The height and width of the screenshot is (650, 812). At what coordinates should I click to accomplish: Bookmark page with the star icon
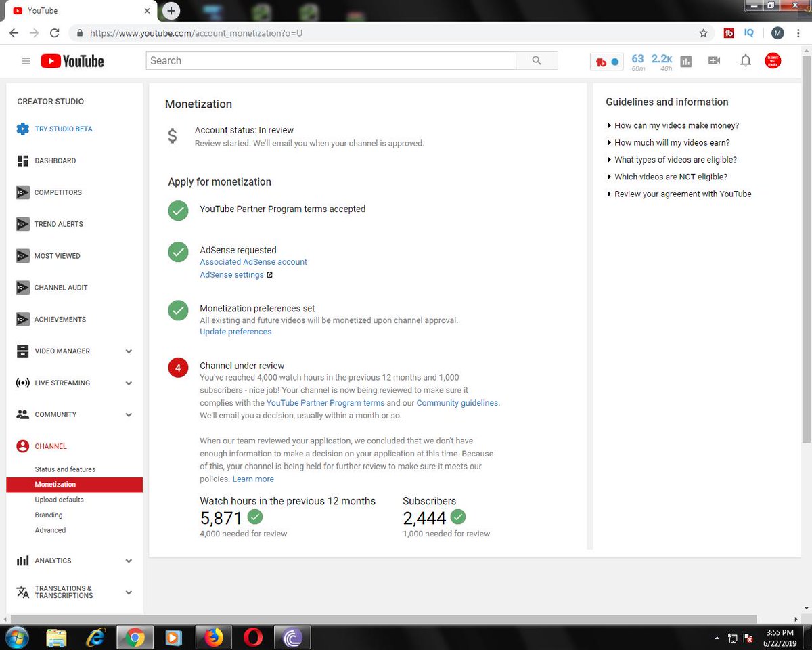(703, 32)
